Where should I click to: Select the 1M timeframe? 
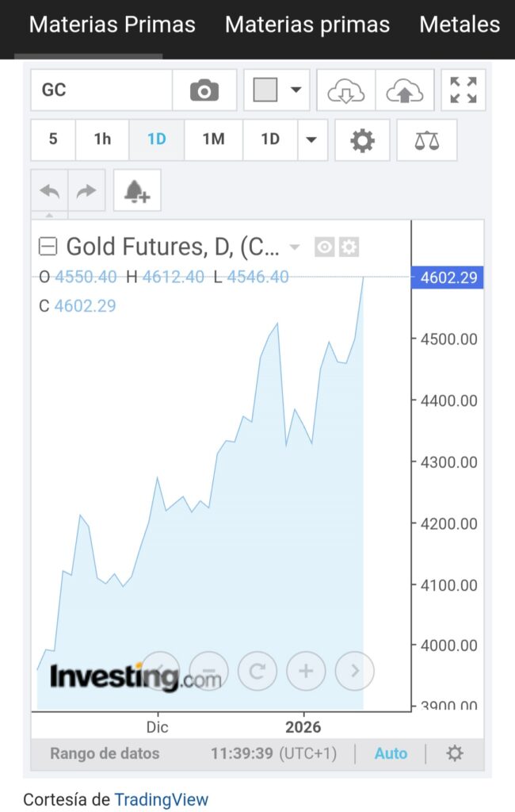(x=213, y=140)
